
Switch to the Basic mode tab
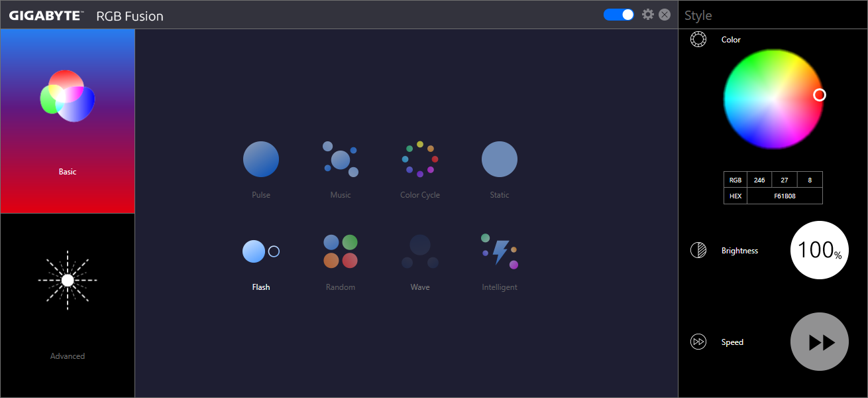[x=68, y=121]
